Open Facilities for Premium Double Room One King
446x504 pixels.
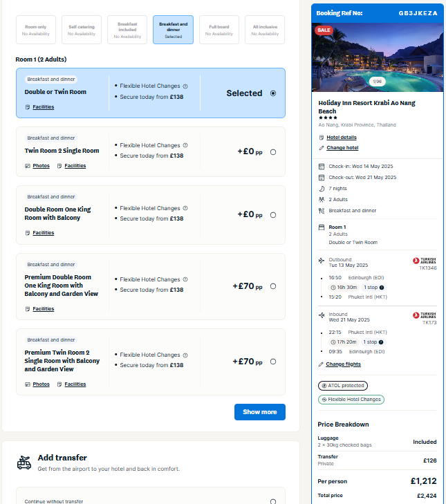pyautogui.click(x=44, y=309)
